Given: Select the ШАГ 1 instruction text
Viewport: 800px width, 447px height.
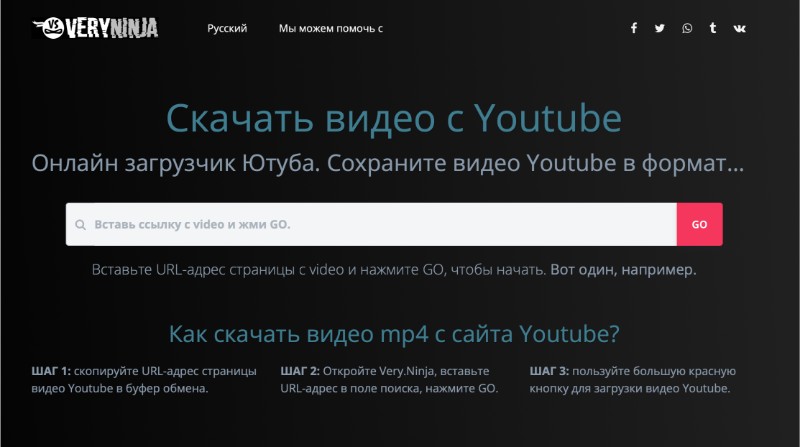Looking at the screenshot, I should 144,380.
